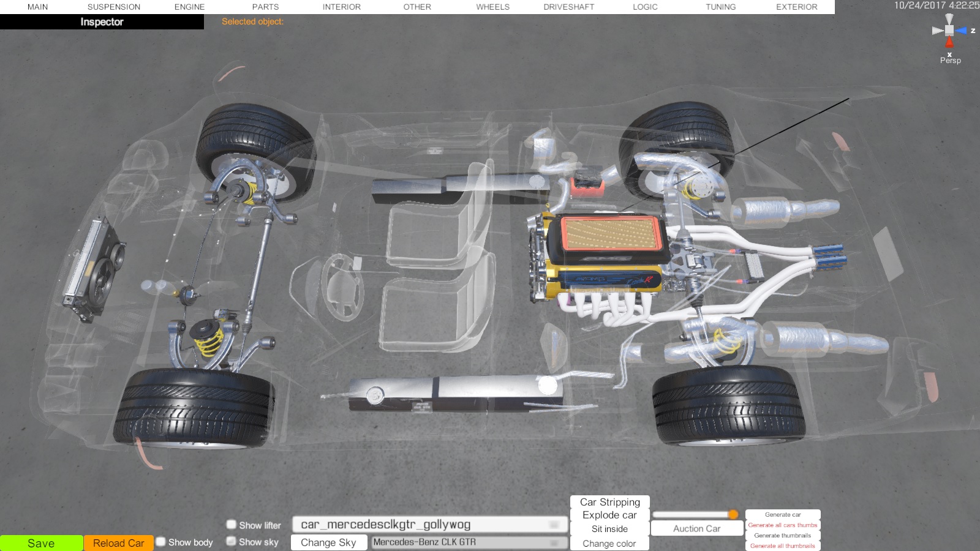Toggle the Show body checkbox
The height and width of the screenshot is (551, 980).
click(161, 542)
